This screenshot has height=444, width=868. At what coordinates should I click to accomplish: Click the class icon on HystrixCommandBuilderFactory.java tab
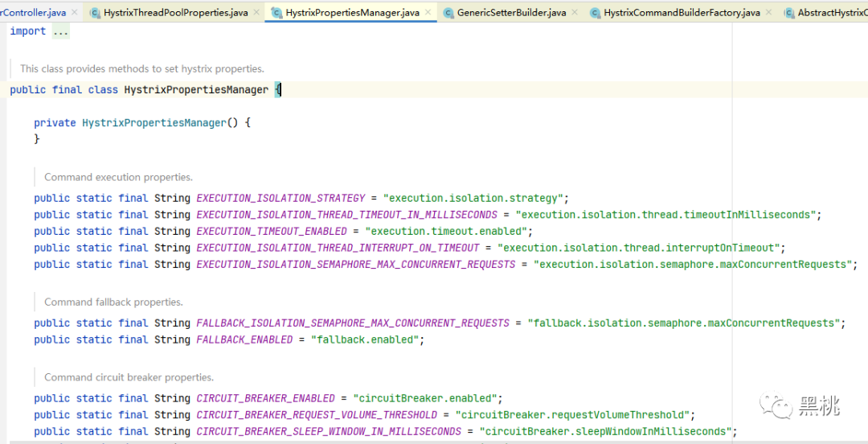tap(595, 13)
